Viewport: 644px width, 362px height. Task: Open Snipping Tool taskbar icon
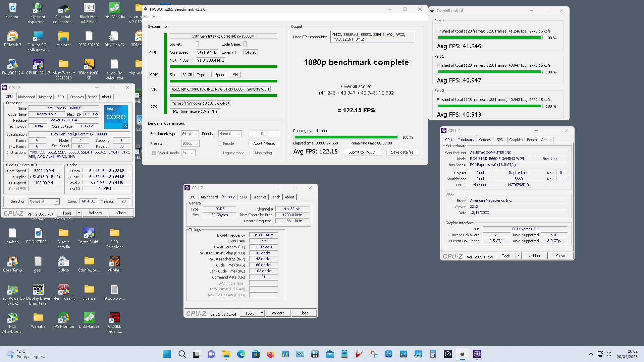[x=374, y=354]
